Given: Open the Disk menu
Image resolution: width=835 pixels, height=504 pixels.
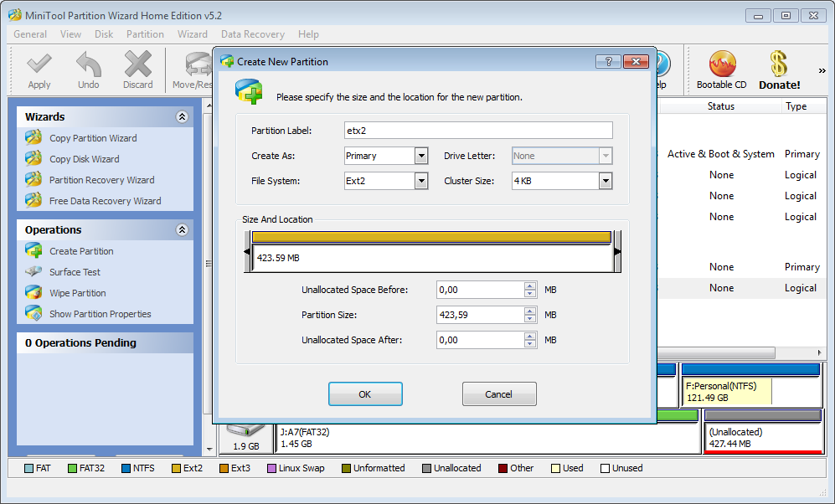Looking at the screenshot, I should point(104,34).
